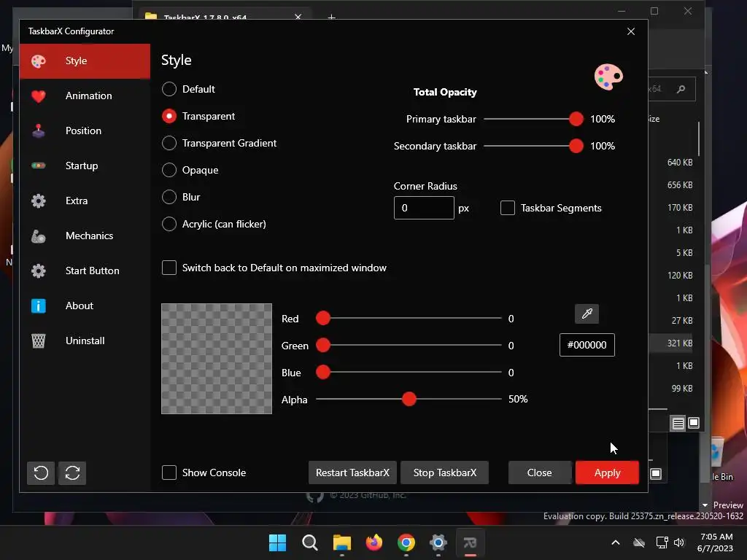This screenshot has width=747, height=560.
Task: Apply the style settings
Action: pyautogui.click(x=607, y=472)
